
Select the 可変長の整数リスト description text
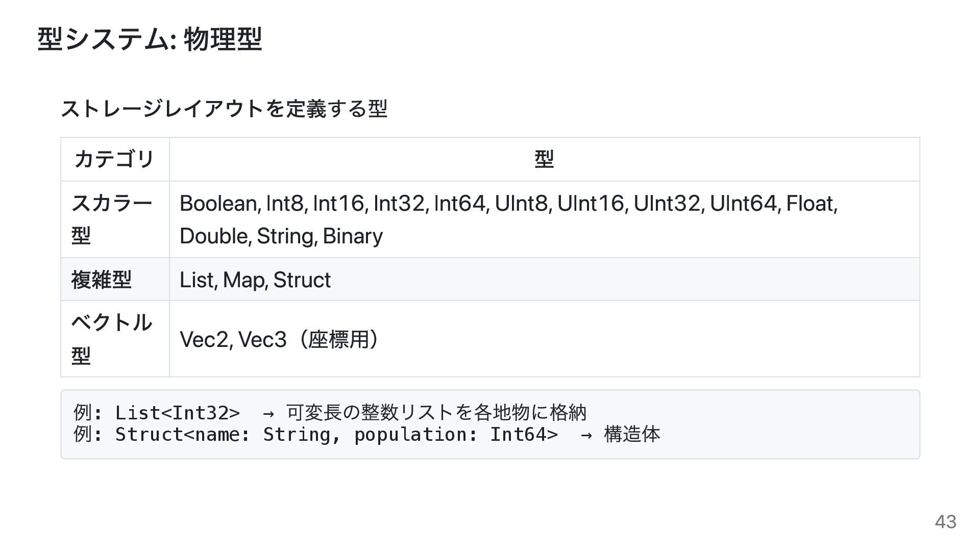pos(370,413)
